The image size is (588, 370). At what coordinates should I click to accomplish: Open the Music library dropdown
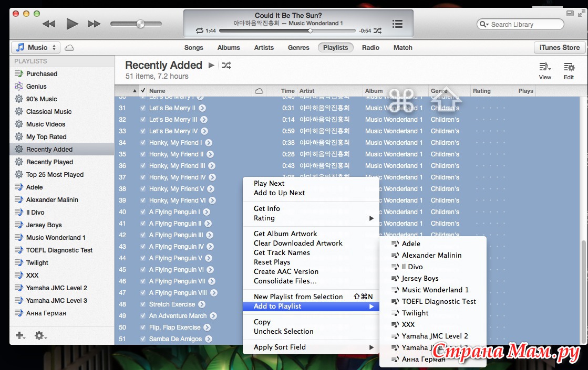36,48
